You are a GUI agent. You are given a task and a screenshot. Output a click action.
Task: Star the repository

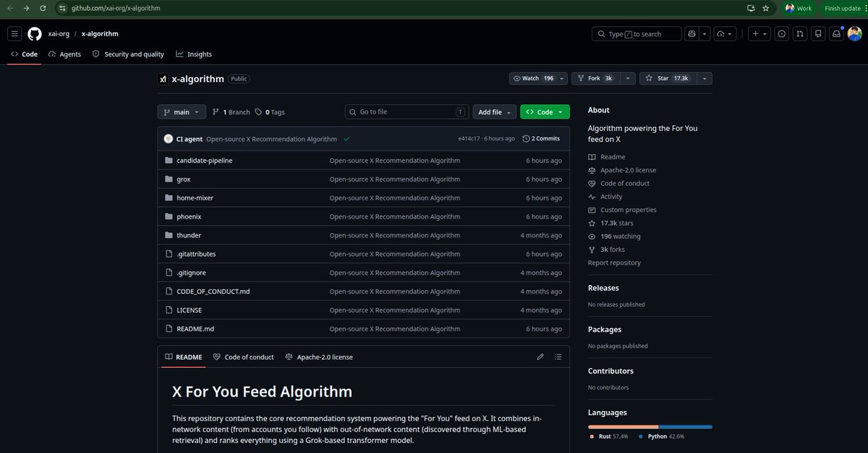point(668,78)
